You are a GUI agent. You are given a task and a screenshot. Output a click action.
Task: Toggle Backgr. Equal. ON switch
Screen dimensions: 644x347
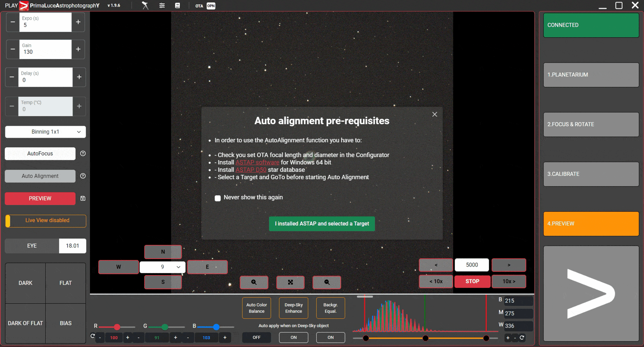[x=331, y=338]
